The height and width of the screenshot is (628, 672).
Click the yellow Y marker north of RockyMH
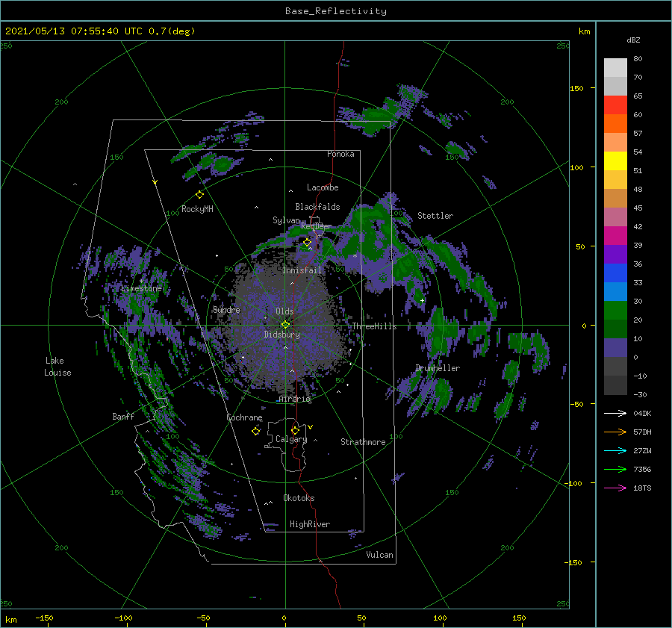click(x=155, y=182)
